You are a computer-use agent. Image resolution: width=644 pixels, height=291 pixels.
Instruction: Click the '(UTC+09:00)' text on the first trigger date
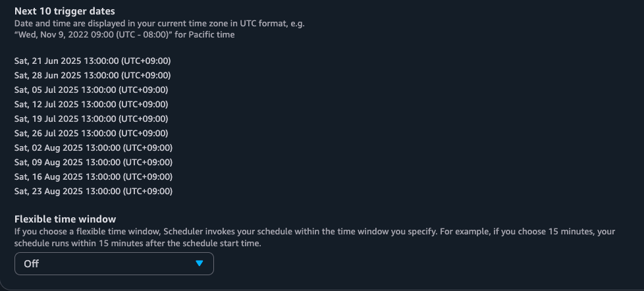tap(146, 61)
